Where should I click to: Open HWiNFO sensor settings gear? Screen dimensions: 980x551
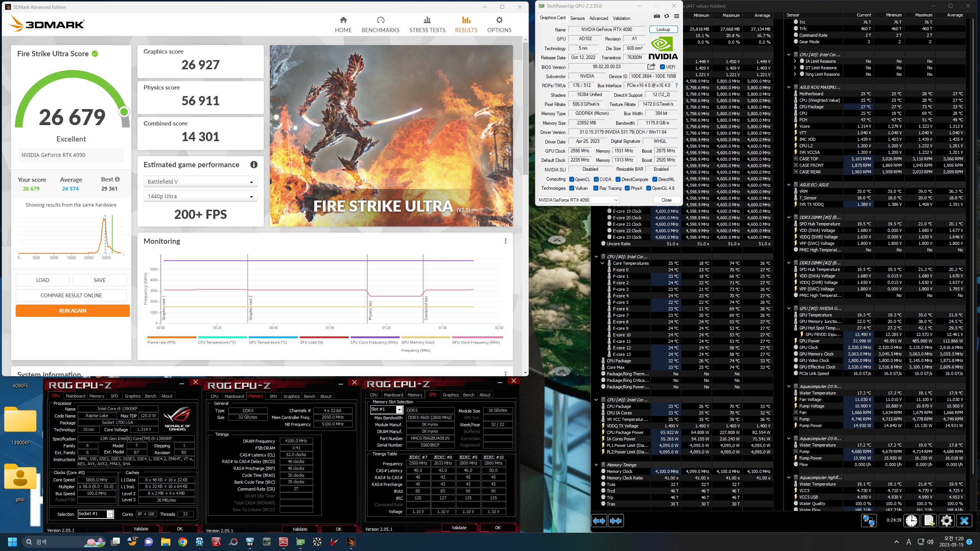(947, 520)
